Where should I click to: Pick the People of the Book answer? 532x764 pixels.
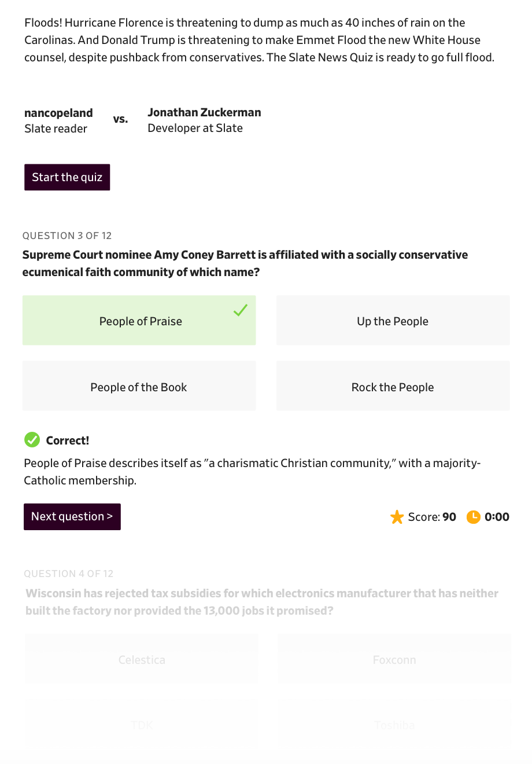click(x=139, y=386)
